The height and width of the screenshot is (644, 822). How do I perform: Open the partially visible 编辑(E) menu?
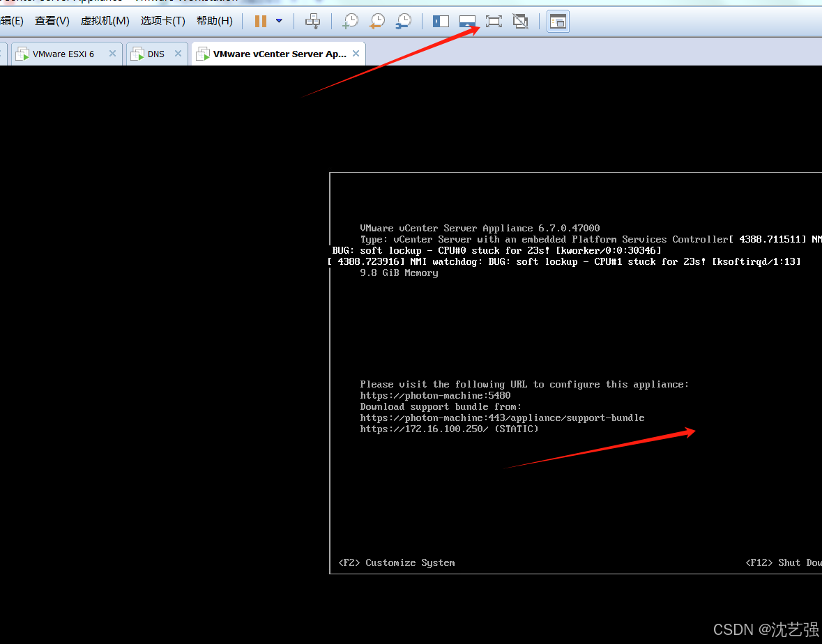tap(12, 21)
